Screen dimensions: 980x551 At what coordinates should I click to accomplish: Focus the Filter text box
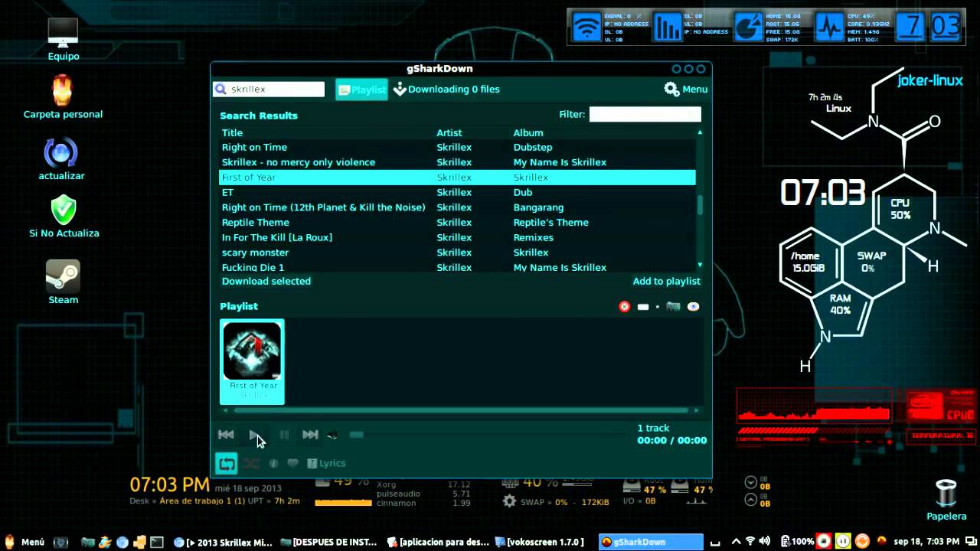645,114
